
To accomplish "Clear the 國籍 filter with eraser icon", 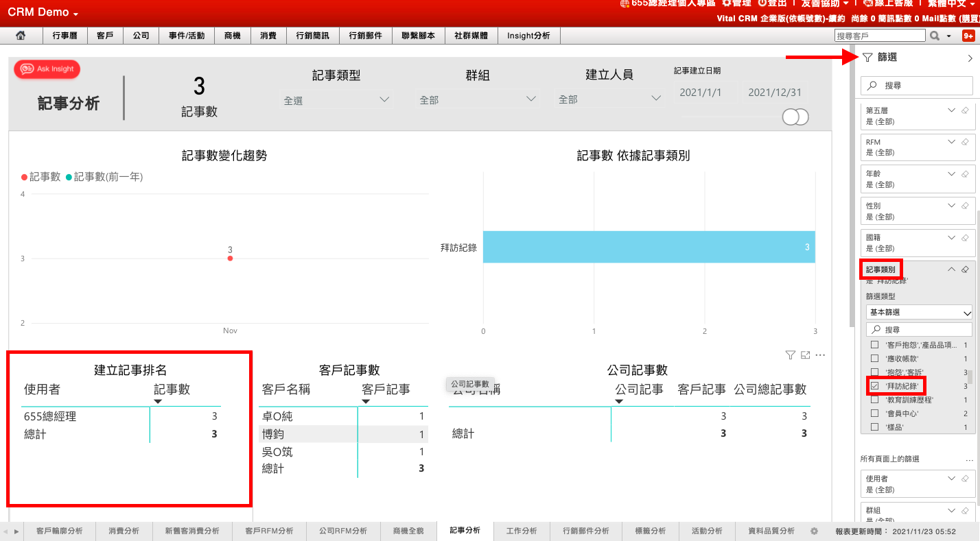I will [965, 237].
